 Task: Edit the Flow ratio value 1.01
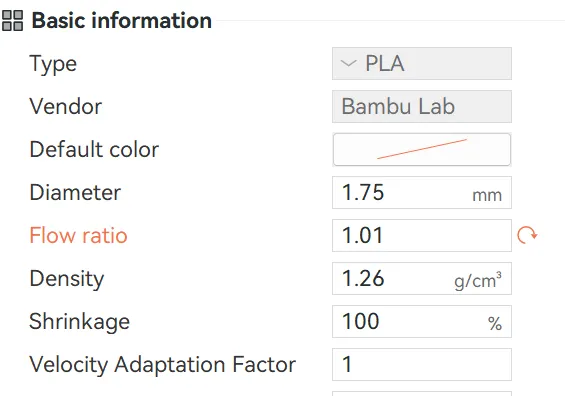[422, 235]
